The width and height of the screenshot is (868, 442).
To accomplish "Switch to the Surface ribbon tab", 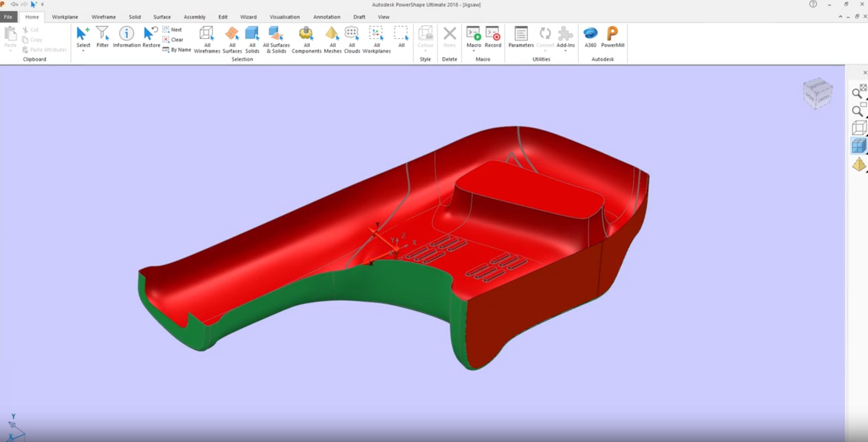I will [162, 17].
